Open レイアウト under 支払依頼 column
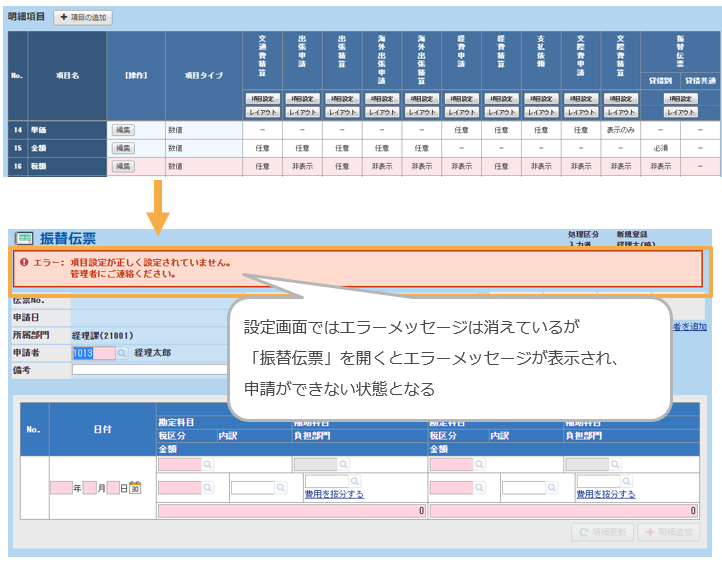The height and width of the screenshot is (567, 722). [x=541, y=112]
